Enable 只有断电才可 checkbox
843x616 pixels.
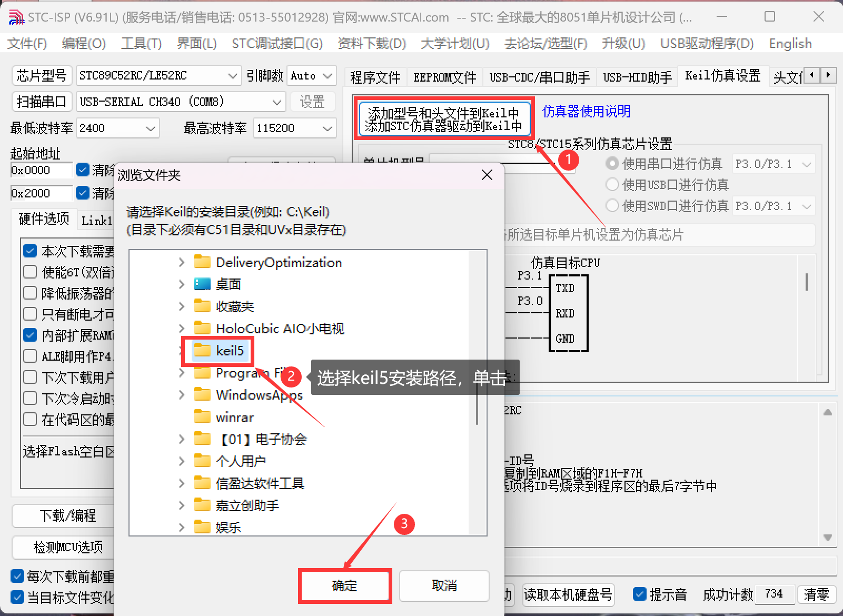[x=30, y=314]
